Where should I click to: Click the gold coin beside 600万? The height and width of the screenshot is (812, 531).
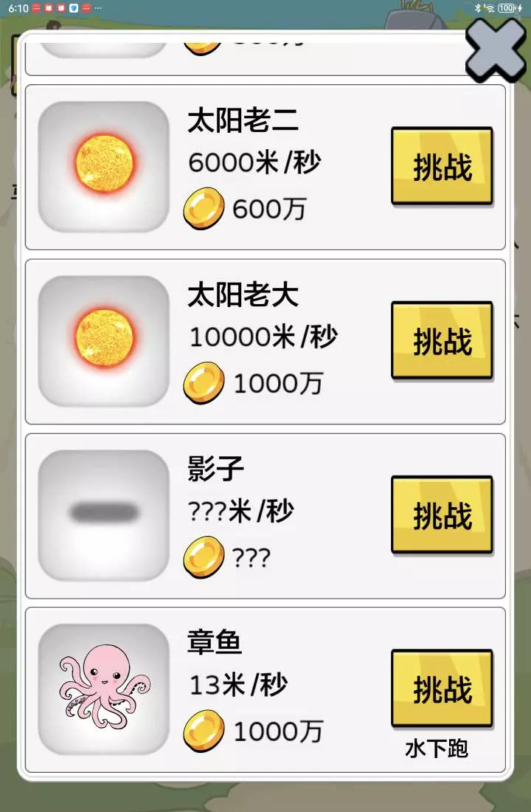tap(204, 208)
